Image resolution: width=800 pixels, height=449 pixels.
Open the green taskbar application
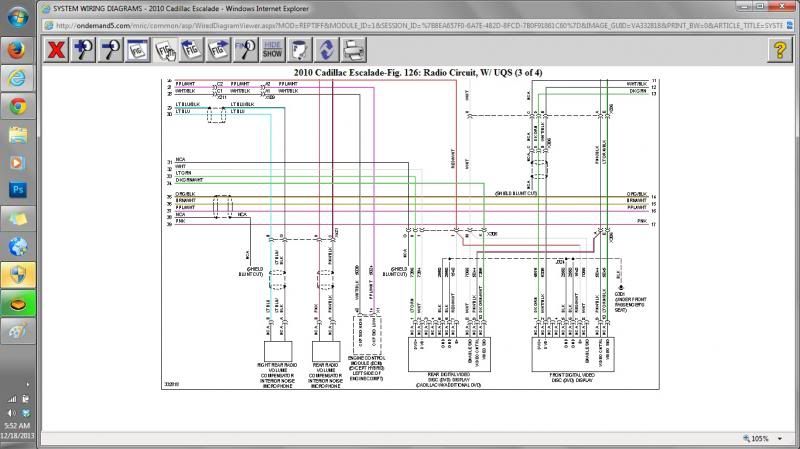pyautogui.click(x=17, y=304)
